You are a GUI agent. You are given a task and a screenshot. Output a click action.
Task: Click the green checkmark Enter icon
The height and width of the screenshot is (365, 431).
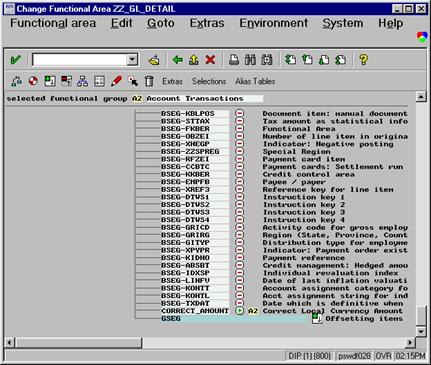point(15,60)
